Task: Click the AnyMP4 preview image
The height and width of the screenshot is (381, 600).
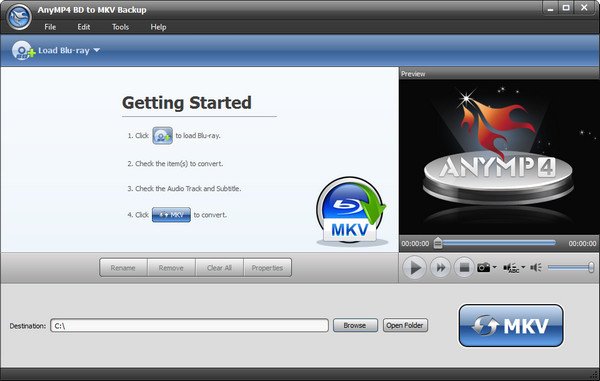Action: [x=499, y=157]
